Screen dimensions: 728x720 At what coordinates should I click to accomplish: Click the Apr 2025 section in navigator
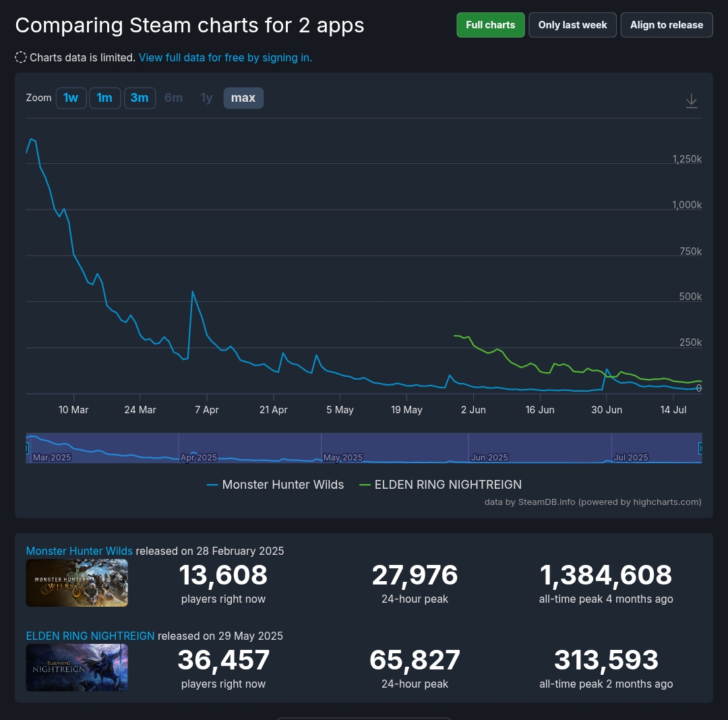(x=199, y=457)
